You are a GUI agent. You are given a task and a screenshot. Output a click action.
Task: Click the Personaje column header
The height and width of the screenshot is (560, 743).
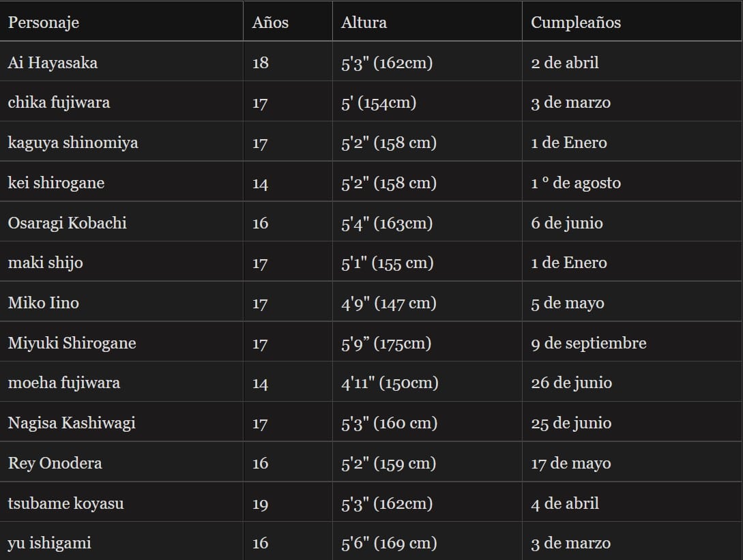[x=44, y=23]
